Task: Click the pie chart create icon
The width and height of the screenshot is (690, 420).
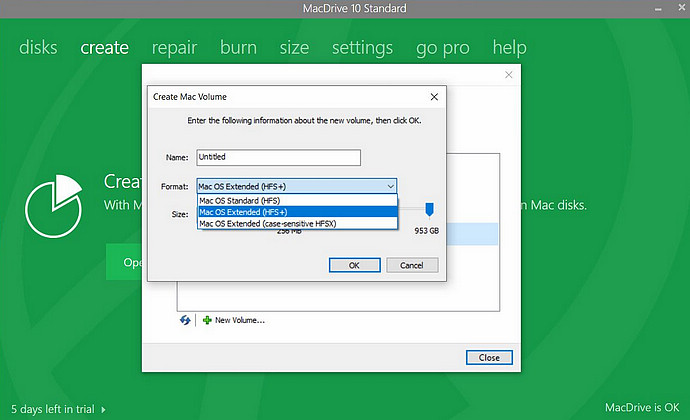Action: [54, 206]
